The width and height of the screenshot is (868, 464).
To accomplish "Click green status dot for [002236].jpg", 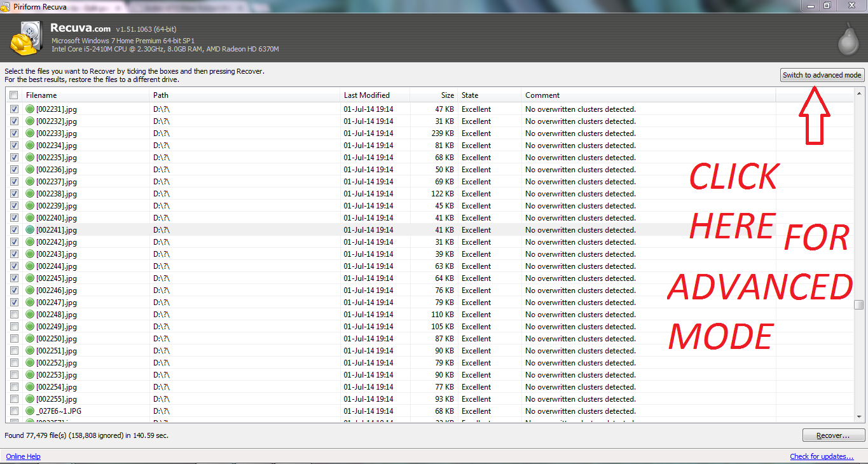I will 30,170.
